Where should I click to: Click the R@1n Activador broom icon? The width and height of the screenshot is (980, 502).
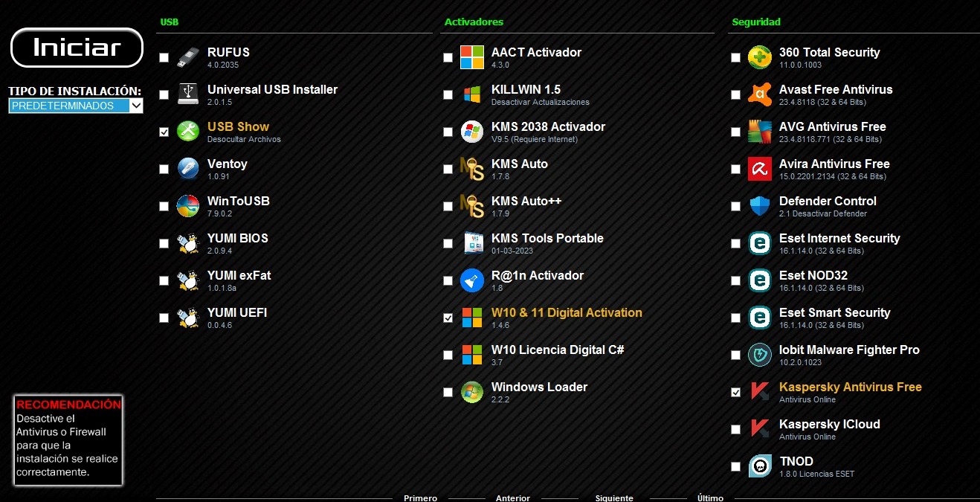472,280
